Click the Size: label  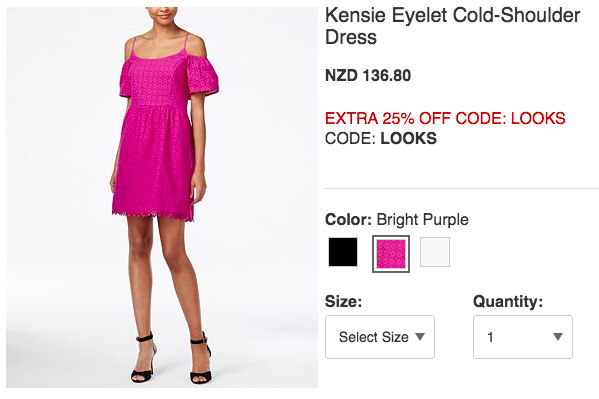pos(343,302)
